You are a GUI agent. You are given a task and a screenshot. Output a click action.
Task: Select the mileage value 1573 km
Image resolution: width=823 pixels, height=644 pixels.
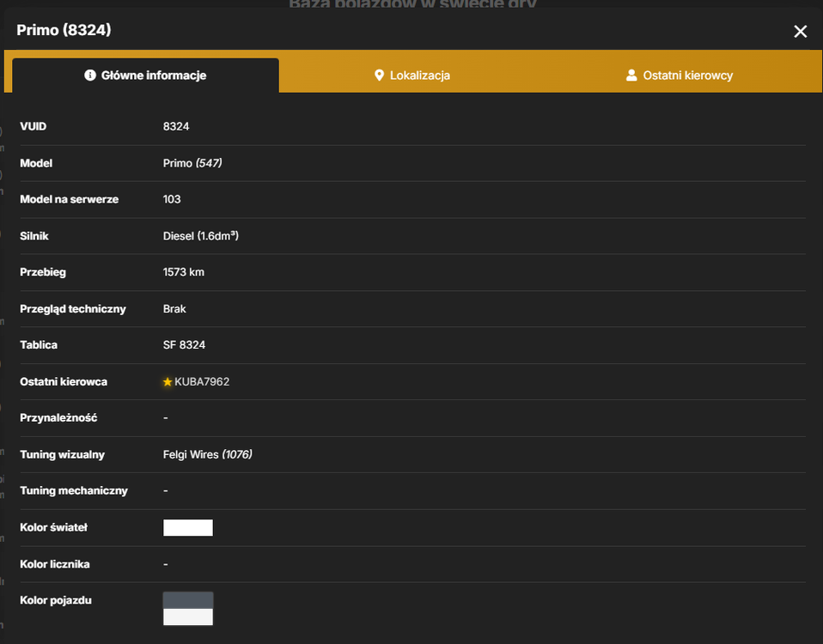184,272
